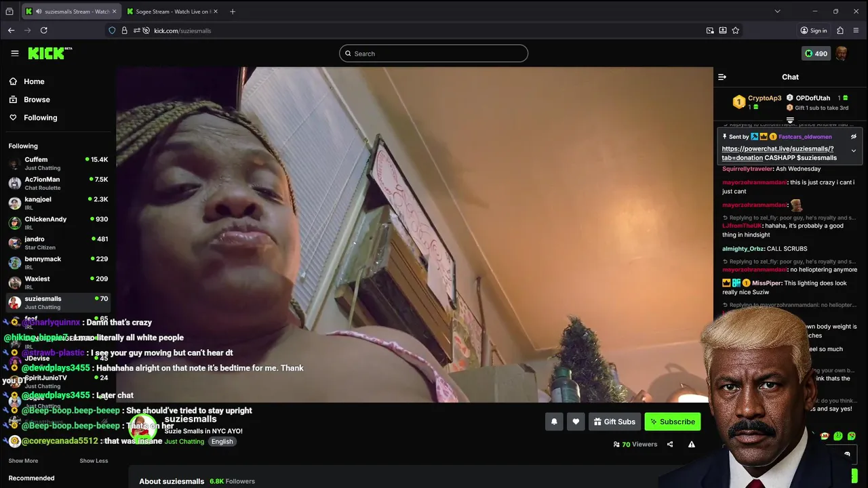
Task: Collapse the chat panel with arrow icon
Action: pyautogui.click(x=722, y=77)
